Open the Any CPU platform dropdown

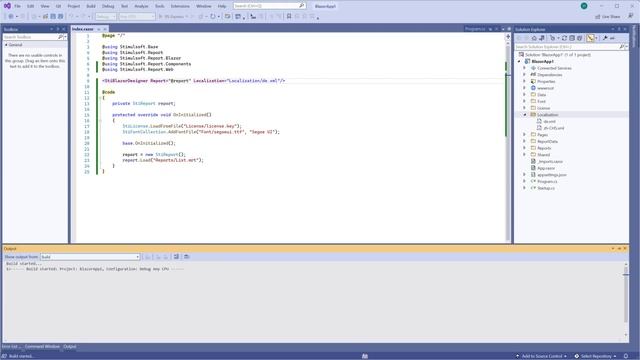coord(137,16)
